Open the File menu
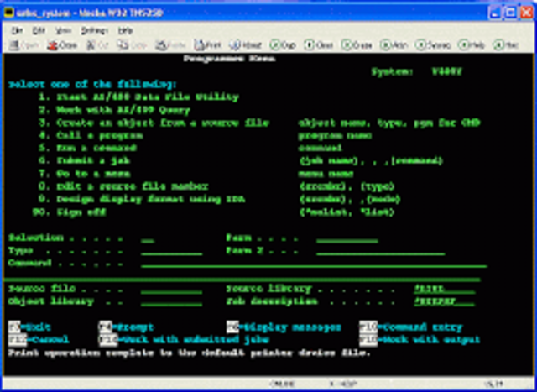 click(x=17, y=31)
